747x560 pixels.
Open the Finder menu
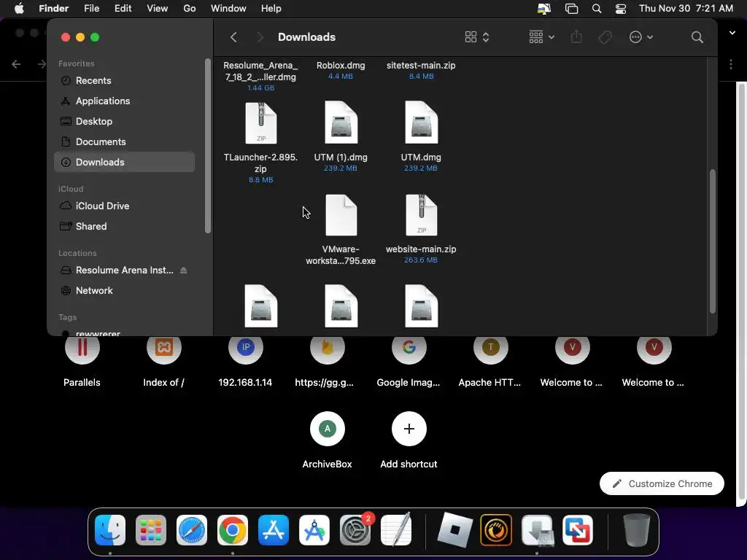pyautogui.click(x=53, y=9)
